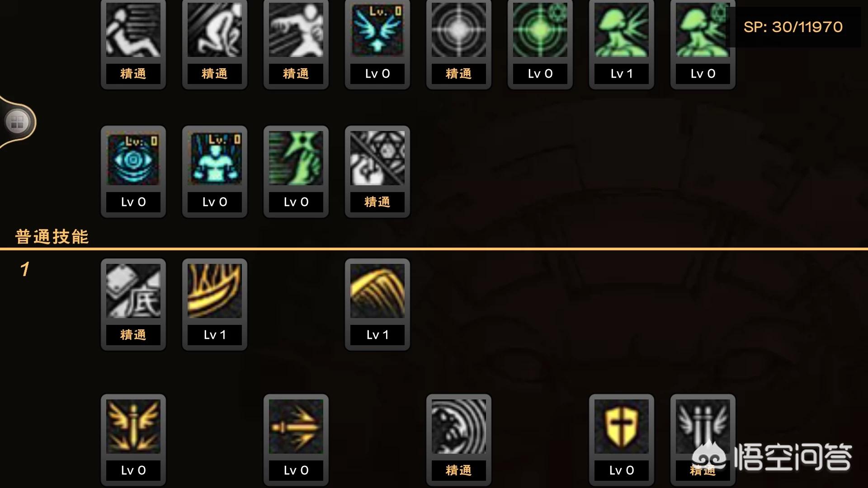Select the golden flame slash Lv 1 skill
868x488 pixels.
pos(215,305)
